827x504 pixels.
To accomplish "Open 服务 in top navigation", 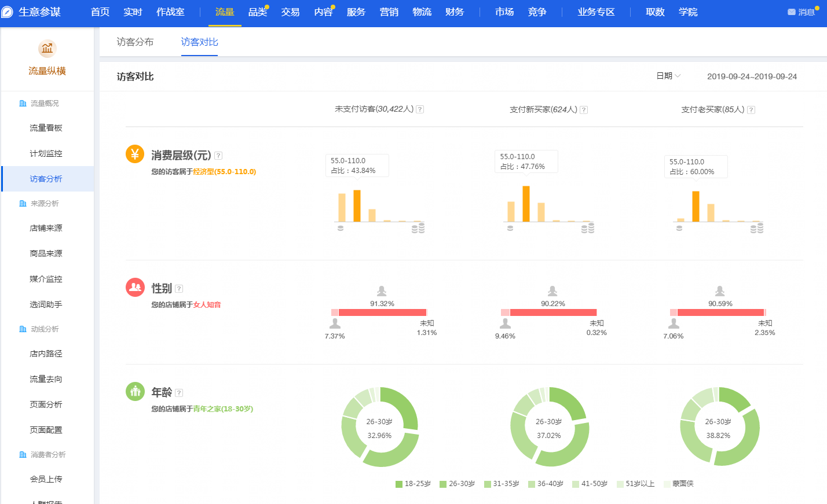I will click(x=356, y=12).
